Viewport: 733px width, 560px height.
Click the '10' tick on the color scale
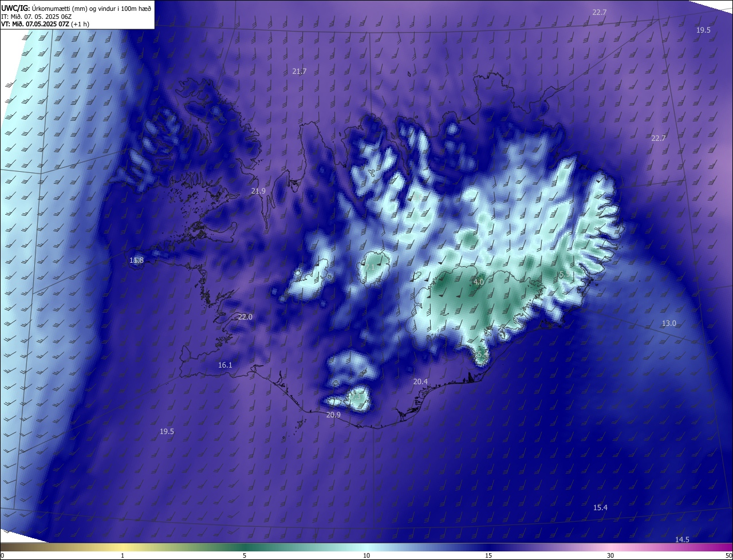click(366, 555)
